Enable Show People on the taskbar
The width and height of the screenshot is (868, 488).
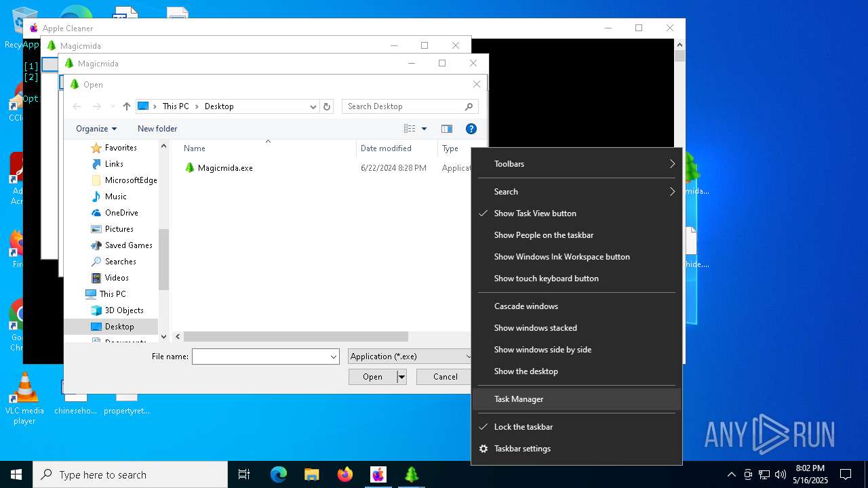click(576, 235)
